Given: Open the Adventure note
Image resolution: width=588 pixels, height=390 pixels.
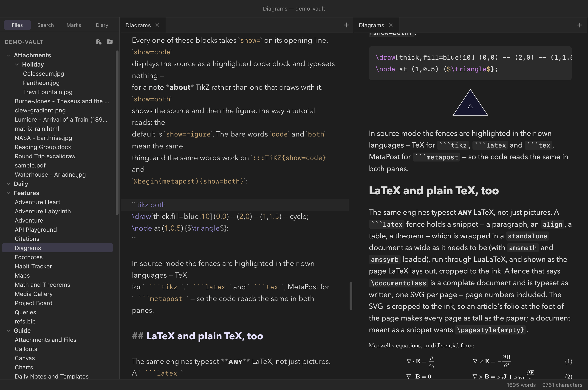Looking at the screenshot, I should [29, 221].
